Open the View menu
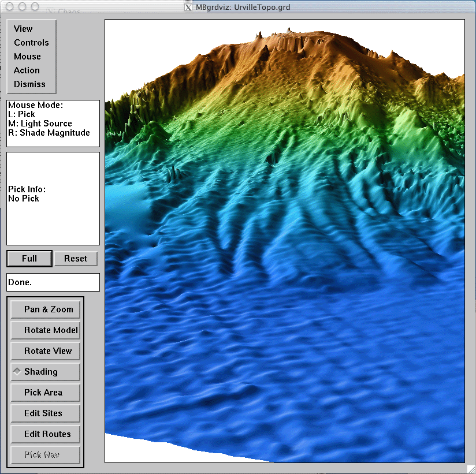The height and width of the screenshot is (474, 476). [23, 28]
